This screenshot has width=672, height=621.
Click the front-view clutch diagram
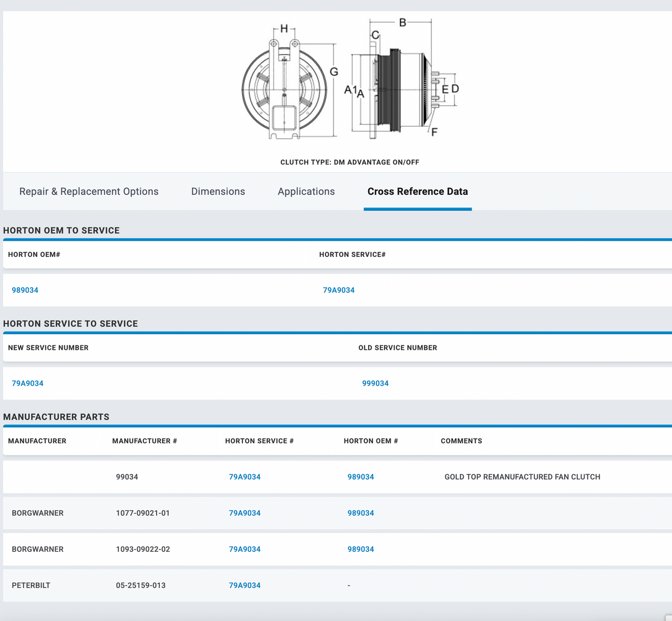[x=285, y=89]
